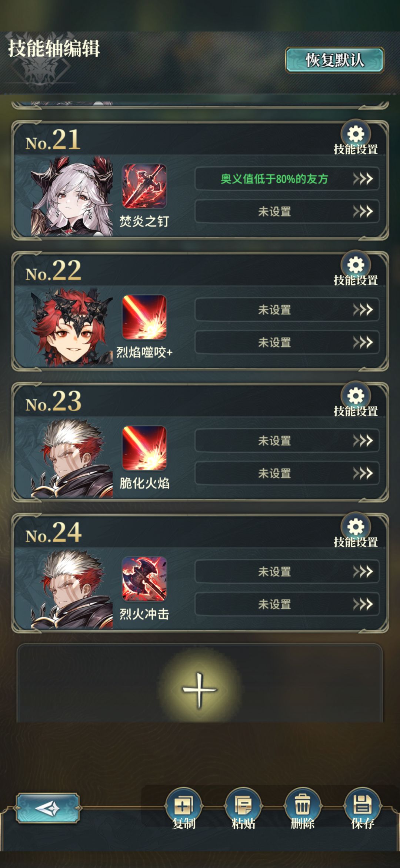Go back using the arrow button
Image resolution: width=400 pixels, height=868 pixels.
point(48,808)
